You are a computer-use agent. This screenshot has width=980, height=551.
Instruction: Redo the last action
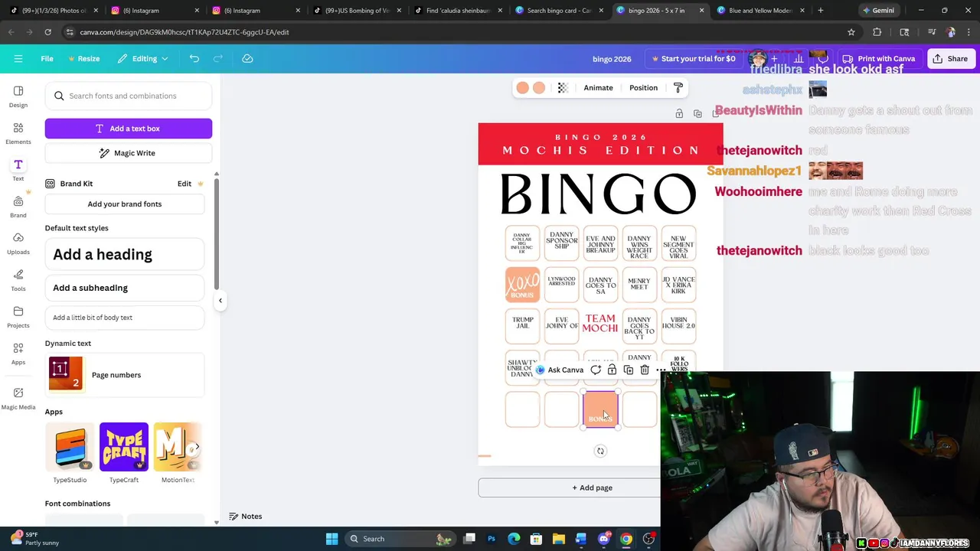[218, 58]
